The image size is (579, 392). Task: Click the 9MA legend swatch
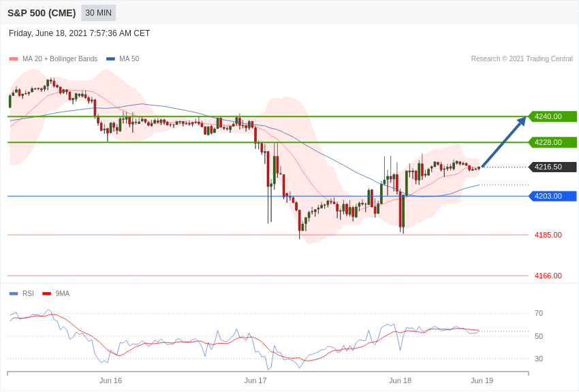[x=47, y=293]
